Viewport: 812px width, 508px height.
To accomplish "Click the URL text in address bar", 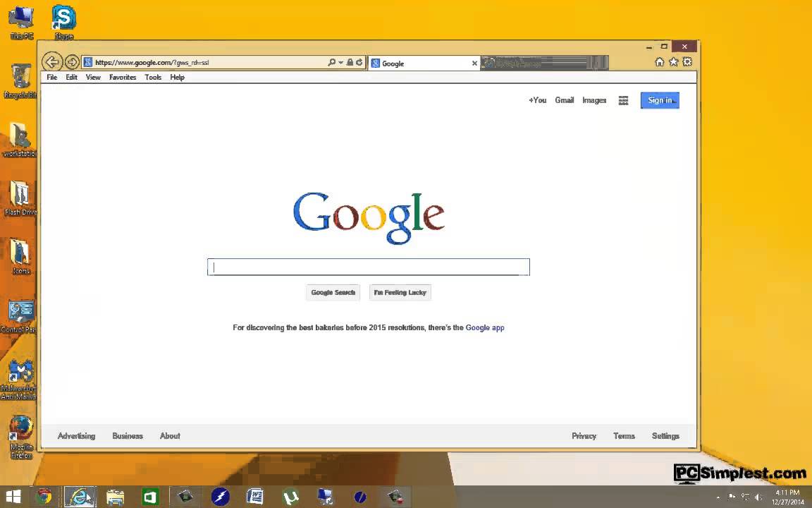I will pos(152,63).
